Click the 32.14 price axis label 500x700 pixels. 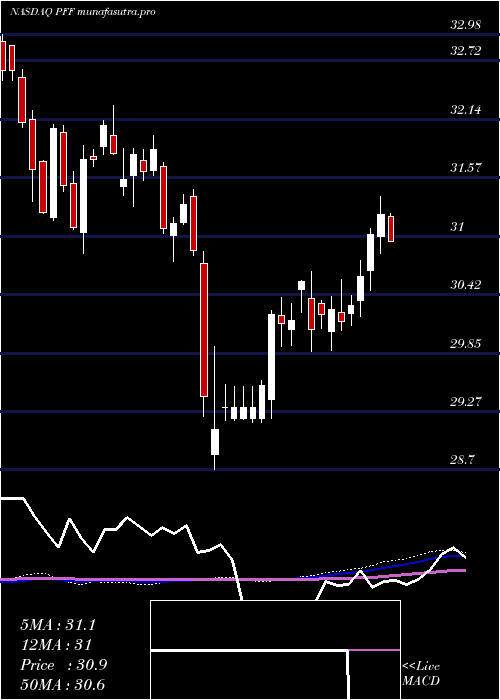coord(466,109)
